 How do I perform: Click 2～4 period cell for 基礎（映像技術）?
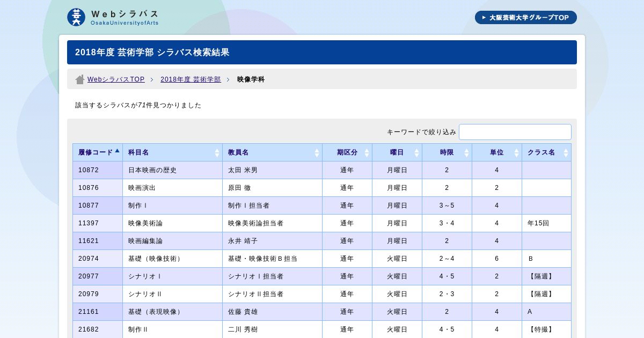(x=447, y=259)
